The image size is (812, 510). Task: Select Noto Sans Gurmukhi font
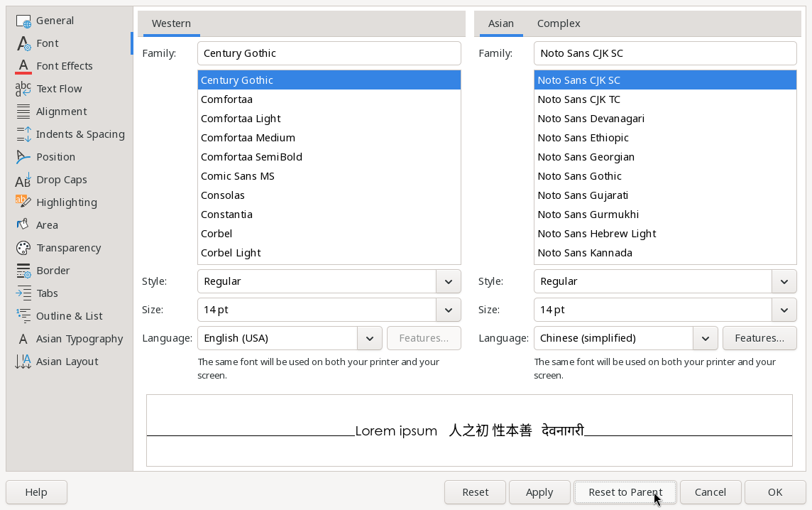point(666,215)
